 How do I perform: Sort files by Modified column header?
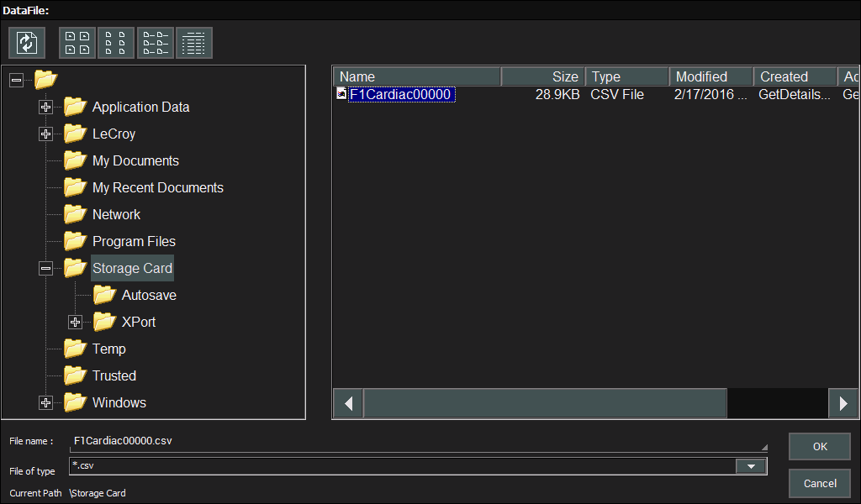click(x=710, y=76)
